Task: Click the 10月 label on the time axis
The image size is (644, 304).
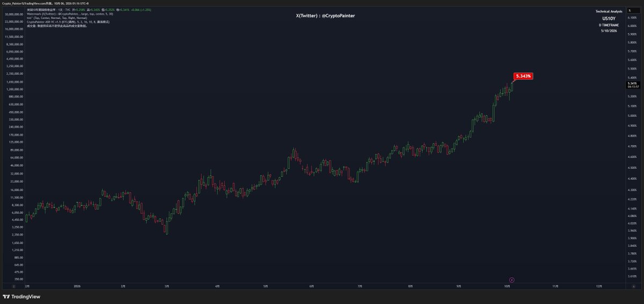Action: (x=507, y=287)
